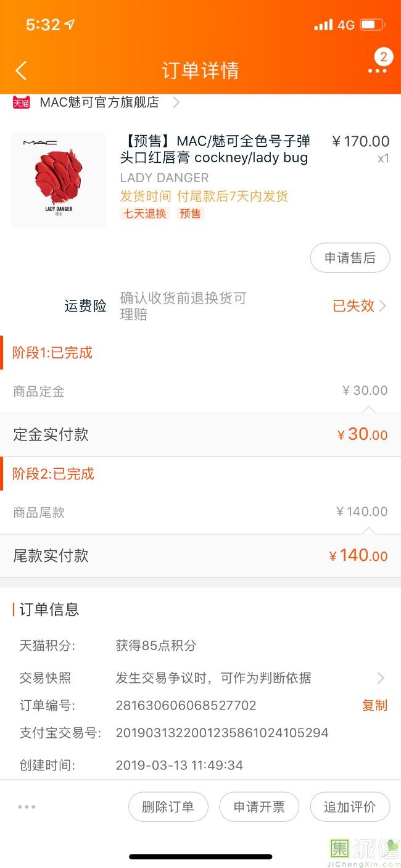Open the 交易快照 row chevron
This screenshot has height=868, width=401.
(381, 678)
